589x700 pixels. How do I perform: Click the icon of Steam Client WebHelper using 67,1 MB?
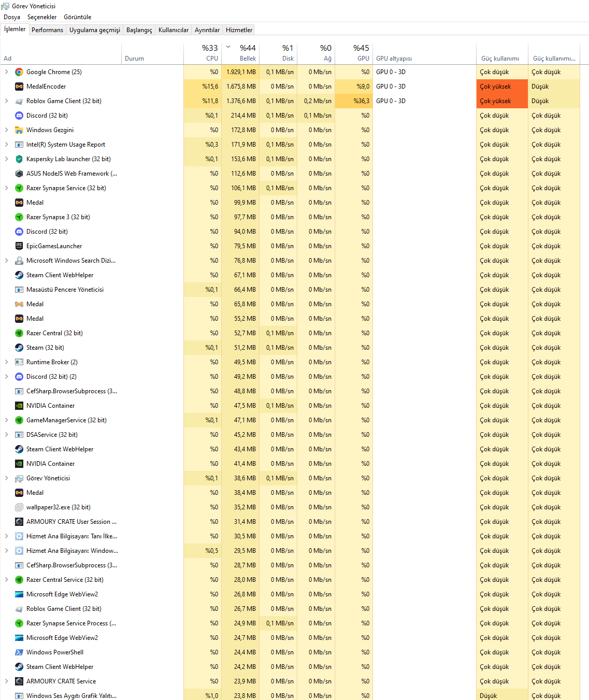[x=19, y=275]
